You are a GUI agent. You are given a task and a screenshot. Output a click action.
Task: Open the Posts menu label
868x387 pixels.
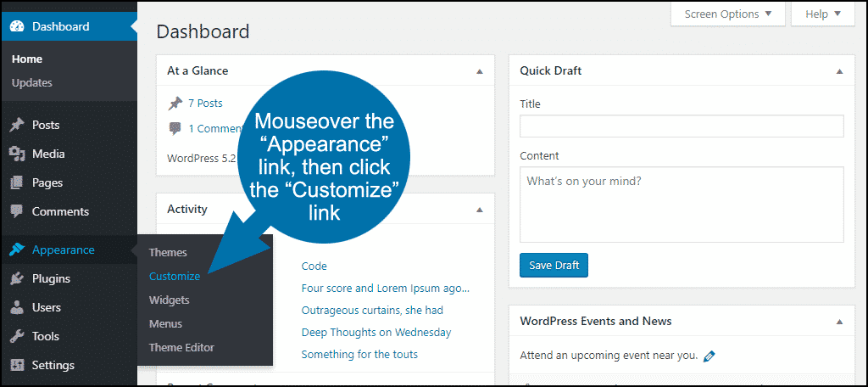tap(46, 125)
